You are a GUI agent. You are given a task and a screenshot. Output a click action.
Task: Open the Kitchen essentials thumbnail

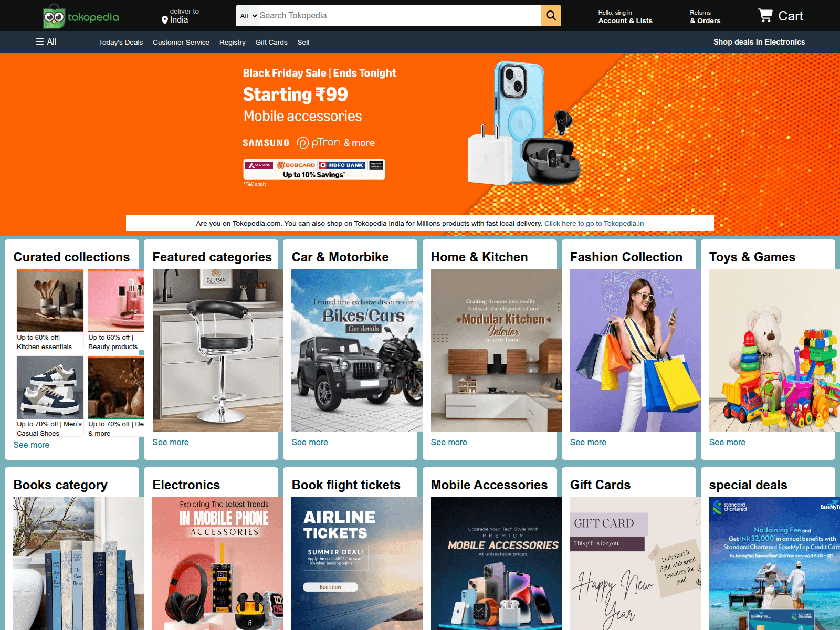pos(50,300)
